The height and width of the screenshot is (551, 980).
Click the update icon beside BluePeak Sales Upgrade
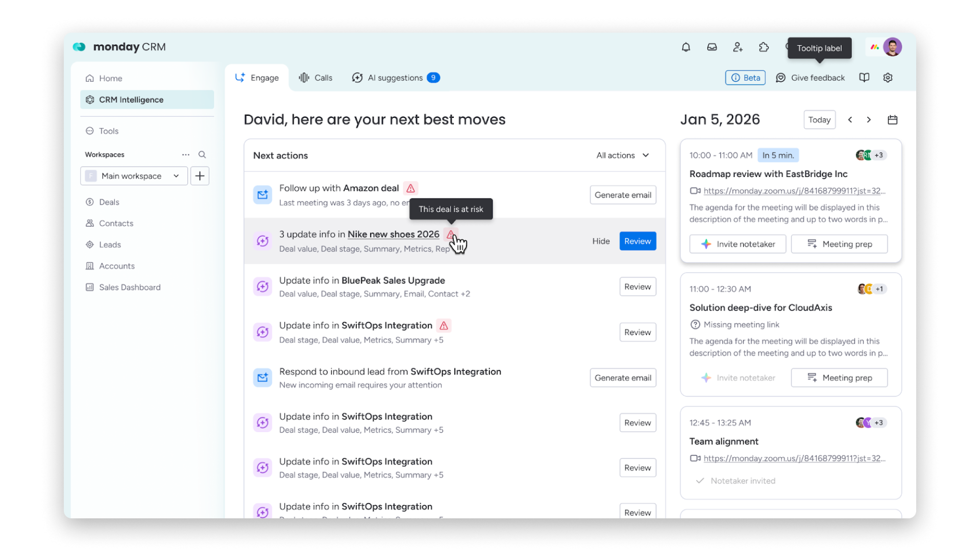263,287
